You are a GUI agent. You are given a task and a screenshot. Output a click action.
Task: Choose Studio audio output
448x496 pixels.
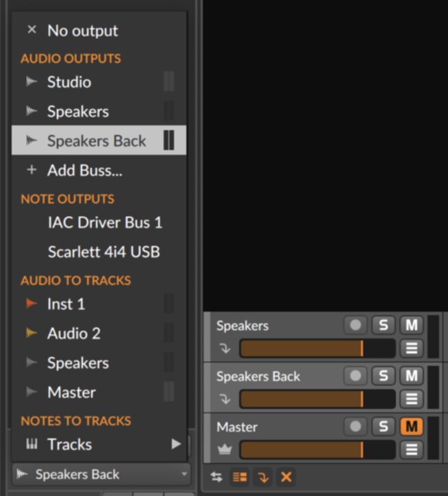click(x=99, y=82)
